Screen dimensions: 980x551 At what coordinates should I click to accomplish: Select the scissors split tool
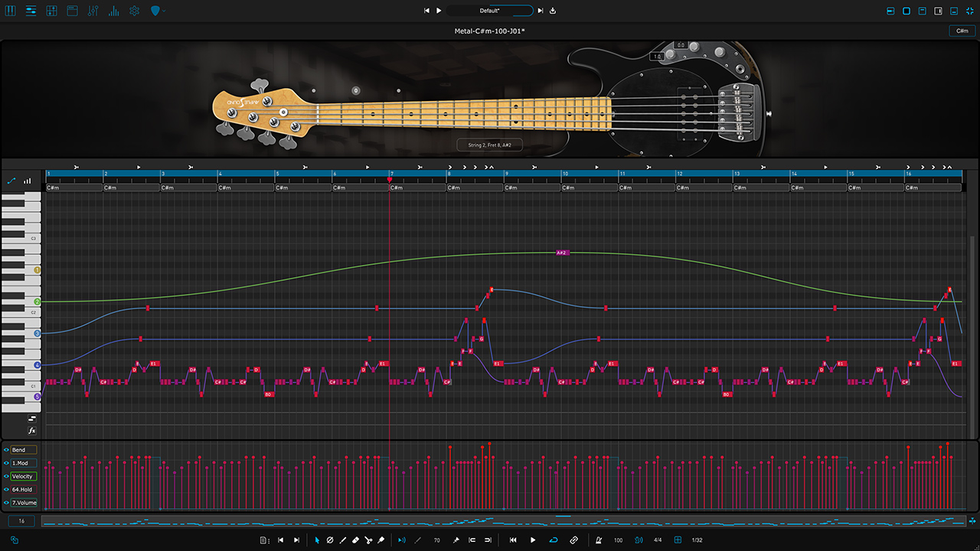point(368,540)
